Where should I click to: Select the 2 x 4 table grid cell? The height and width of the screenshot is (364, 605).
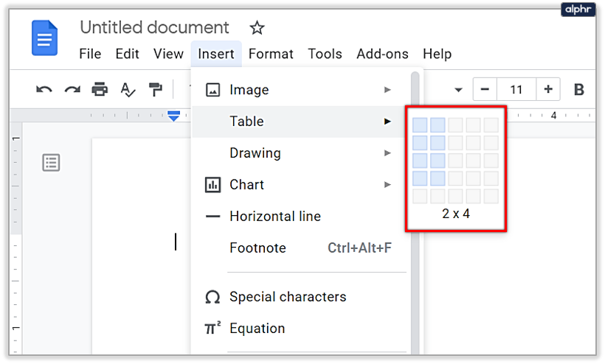coord(438,178)
